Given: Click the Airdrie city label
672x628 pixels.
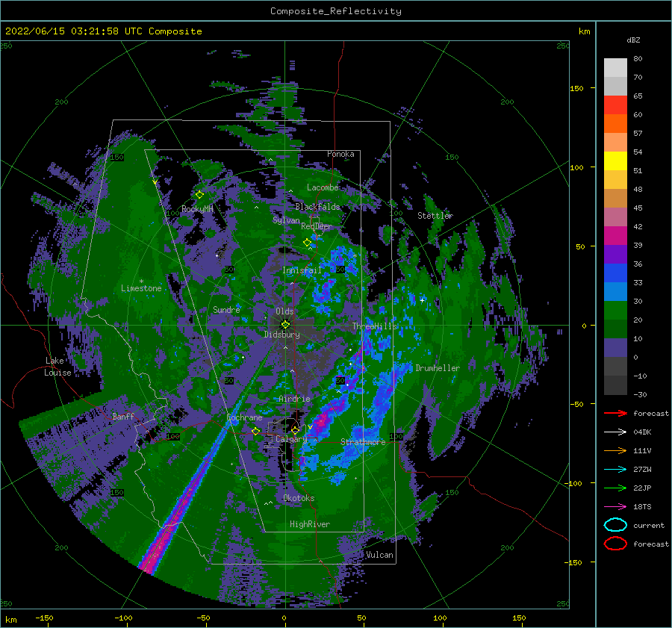Looking at the screenshot, I should pyautogui.click(x=294, y=399).
